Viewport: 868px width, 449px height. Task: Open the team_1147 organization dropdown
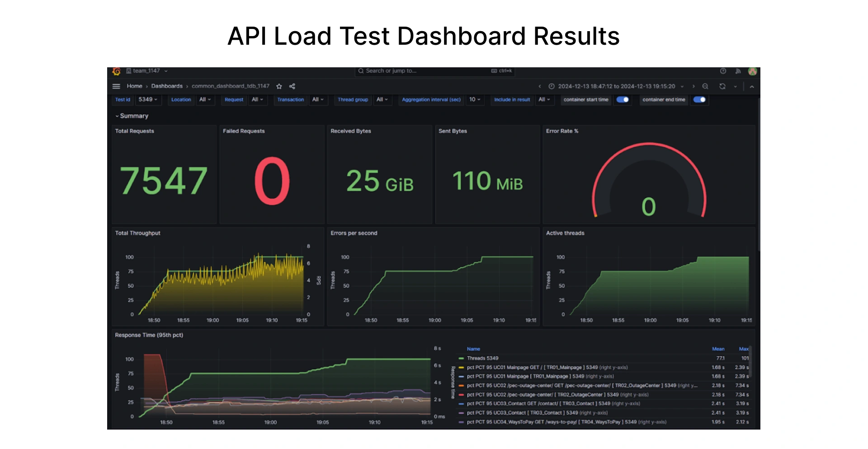[147, 71]
